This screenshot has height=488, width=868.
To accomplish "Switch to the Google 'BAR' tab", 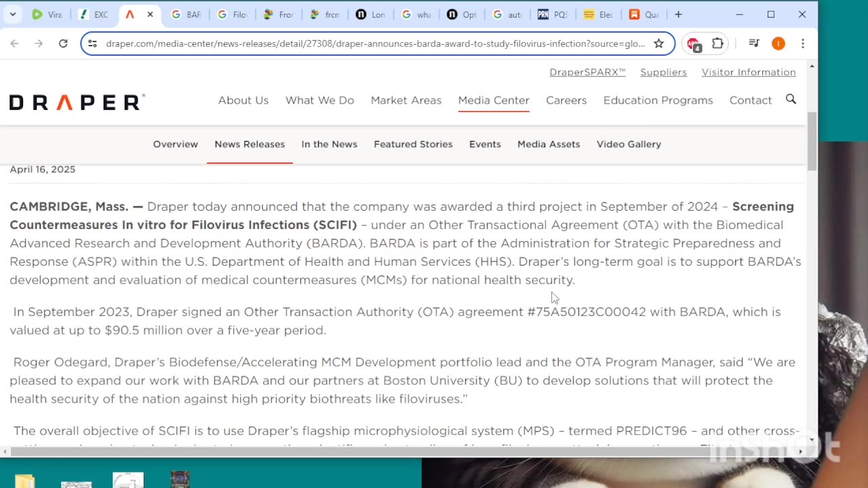I will coord(186,14).
